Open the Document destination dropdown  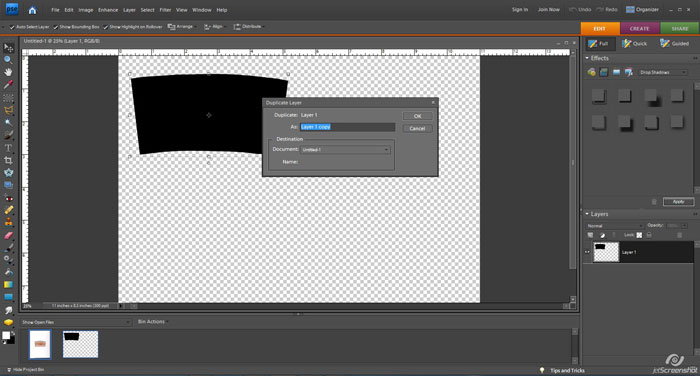pyautogui.click(x=346, y=150)
